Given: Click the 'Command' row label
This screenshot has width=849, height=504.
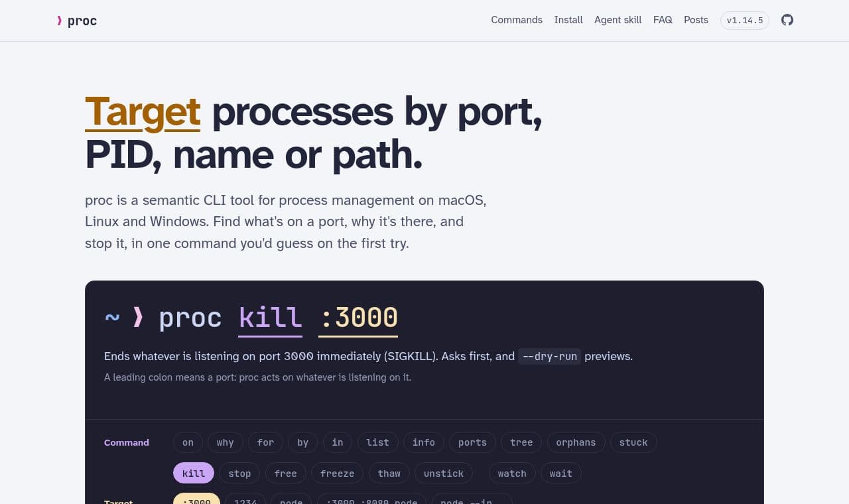Looking at the screenshot, I should pos(127,442).
